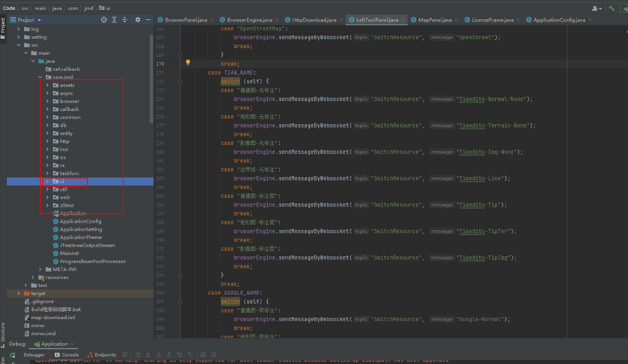Click the select opened file target icon
Viewport: 628px width, 364px height.
point(104,20)
